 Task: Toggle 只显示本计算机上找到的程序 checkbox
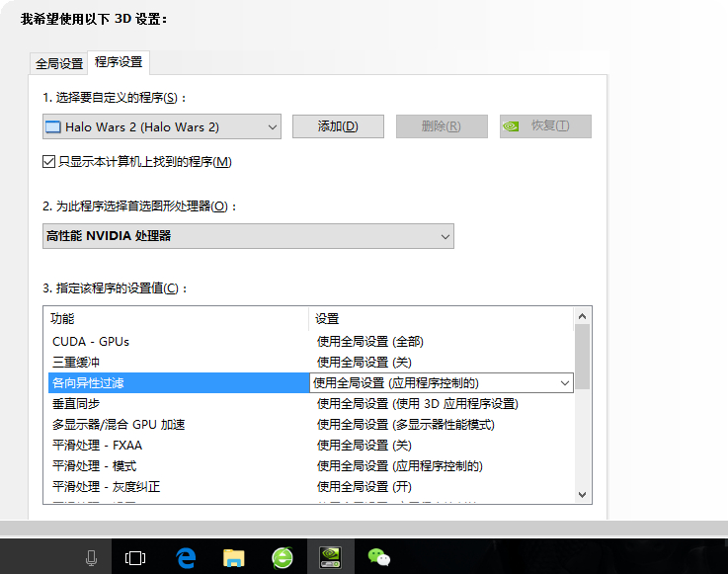click(48, 162)
